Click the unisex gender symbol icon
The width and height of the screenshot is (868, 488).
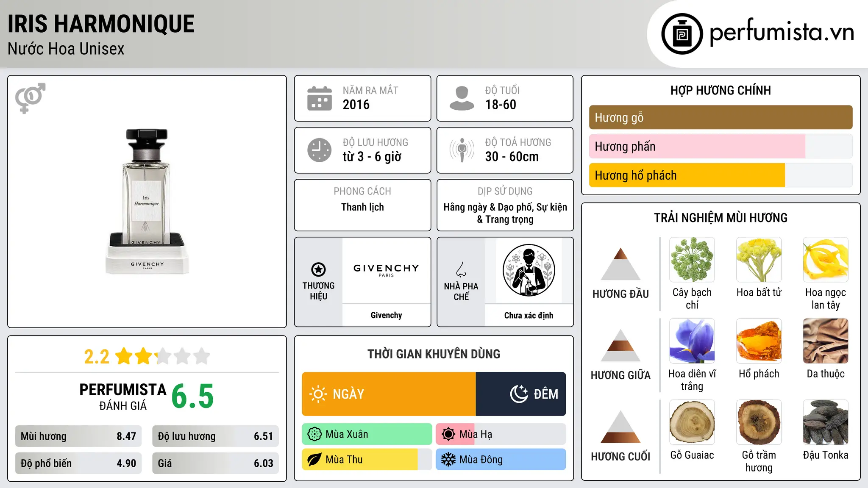click(30, 98)
